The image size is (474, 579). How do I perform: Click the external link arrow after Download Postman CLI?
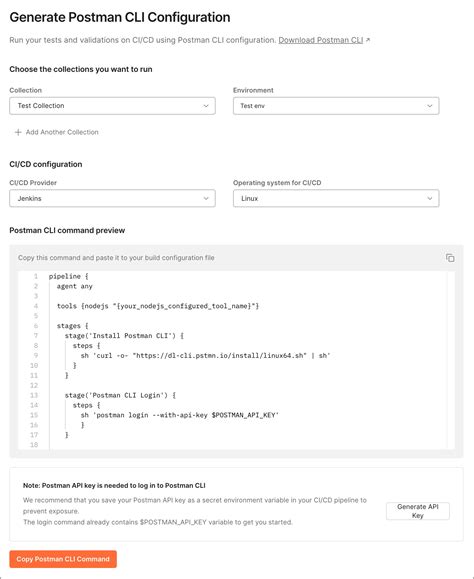coord(368,40)
